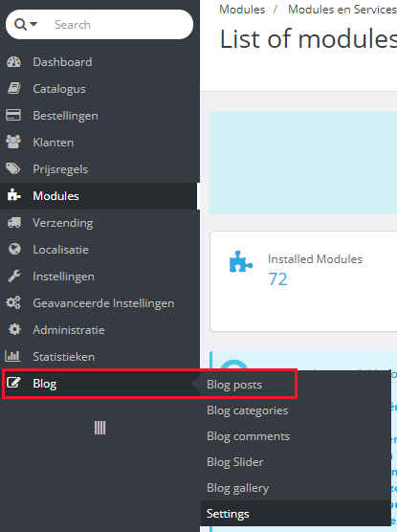Click the Statistieken bar chart icon
This screenshot has height=532, width=397.
coord(12,356)
